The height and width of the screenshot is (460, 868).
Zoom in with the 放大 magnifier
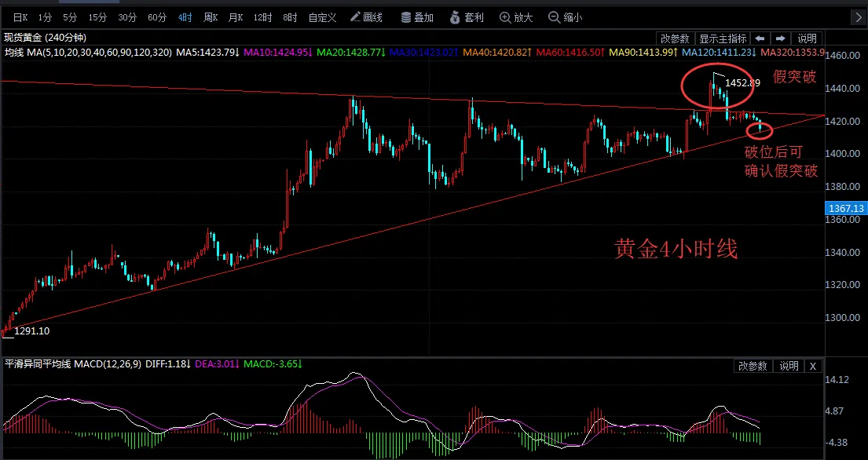pos(516,18)
